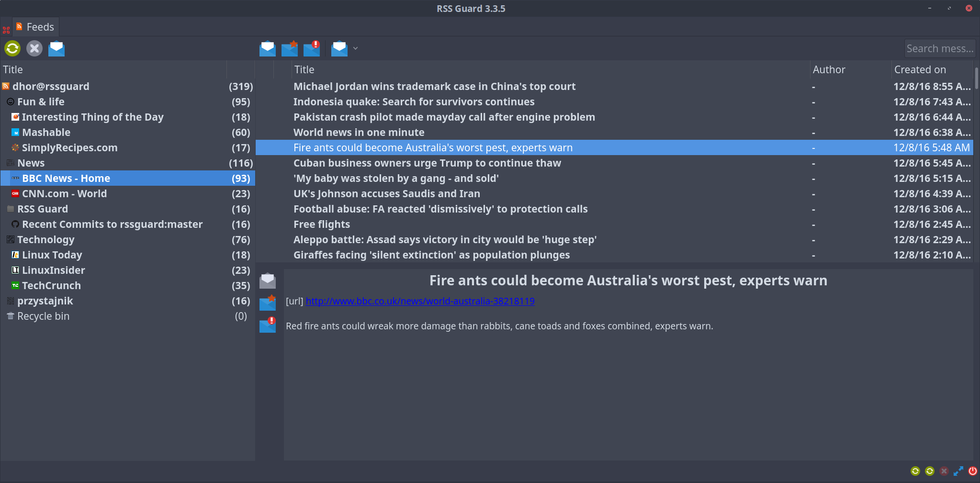Viewport: 980px width, 483px height.
Task: Select the Mashable feed
Action: 127,132
